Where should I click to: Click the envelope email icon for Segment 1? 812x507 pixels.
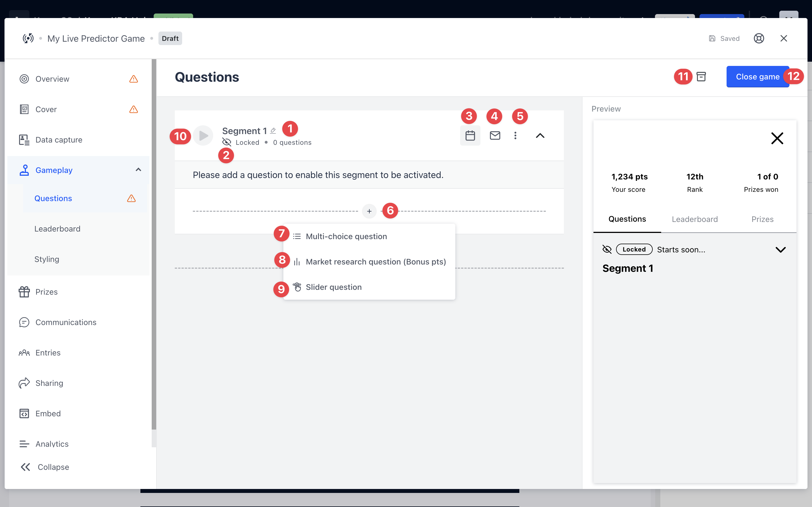coord(495,135)
